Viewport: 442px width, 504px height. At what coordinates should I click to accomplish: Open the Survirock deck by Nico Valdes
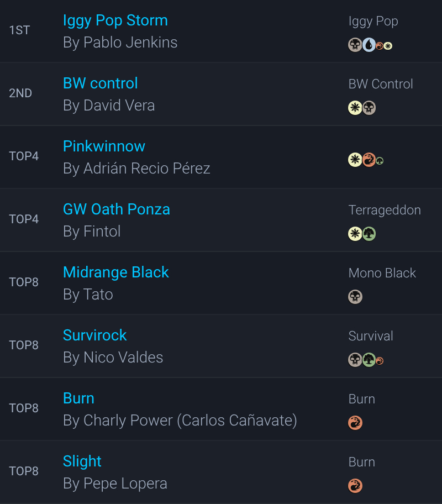pos(94,335)
